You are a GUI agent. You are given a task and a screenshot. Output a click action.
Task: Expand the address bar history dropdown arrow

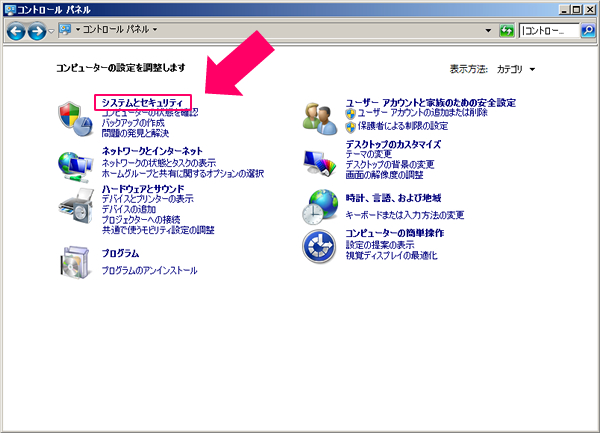pos(487,31)
